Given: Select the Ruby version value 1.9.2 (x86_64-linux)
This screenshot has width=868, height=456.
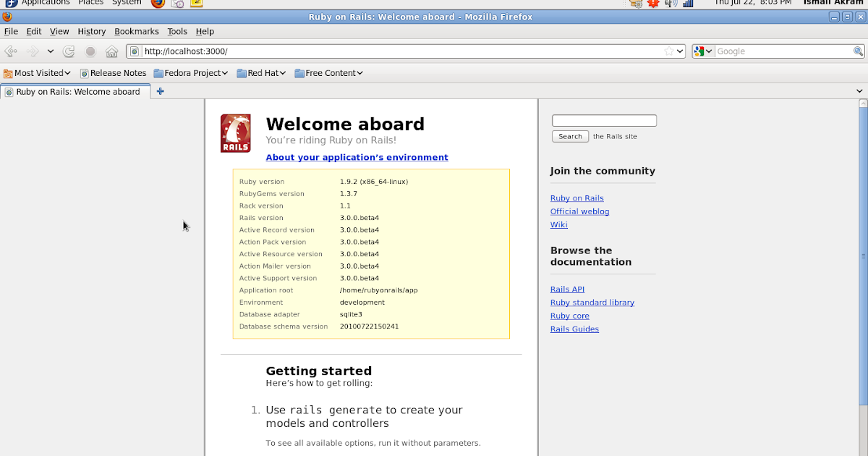Looking at the screenshot, I should (x=374, y=182).
